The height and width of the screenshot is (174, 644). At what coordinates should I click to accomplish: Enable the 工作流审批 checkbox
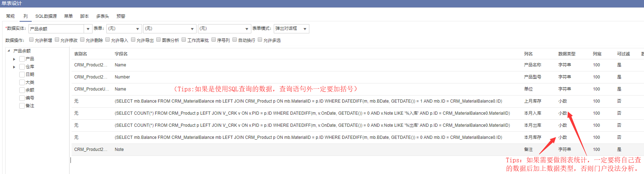[x=184, y=40]
